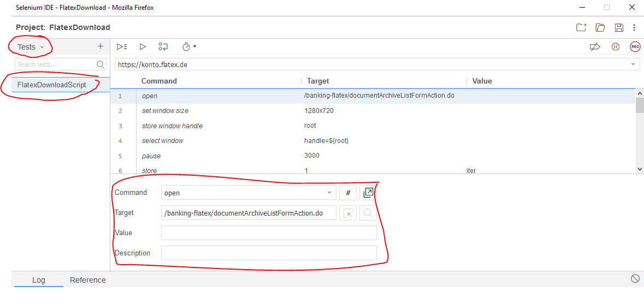Click the command table scroll down arrow
The height and width of the screenshot is (304, 644).
(640, 169)
